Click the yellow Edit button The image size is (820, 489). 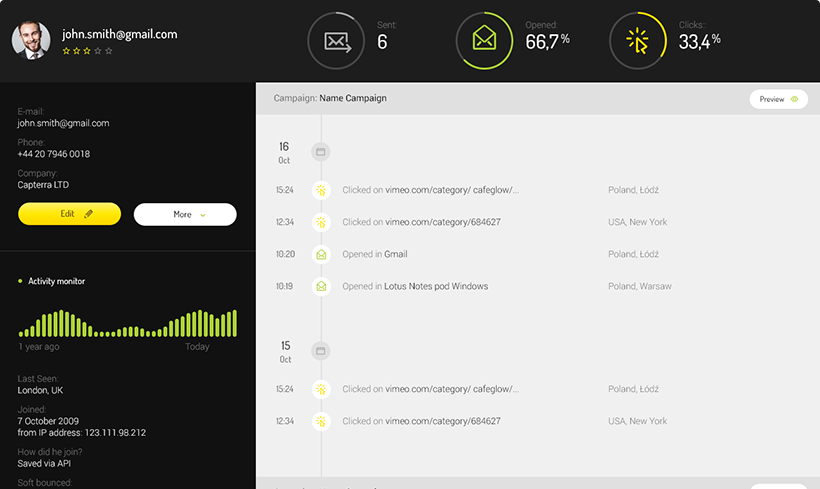click(69, 214)
